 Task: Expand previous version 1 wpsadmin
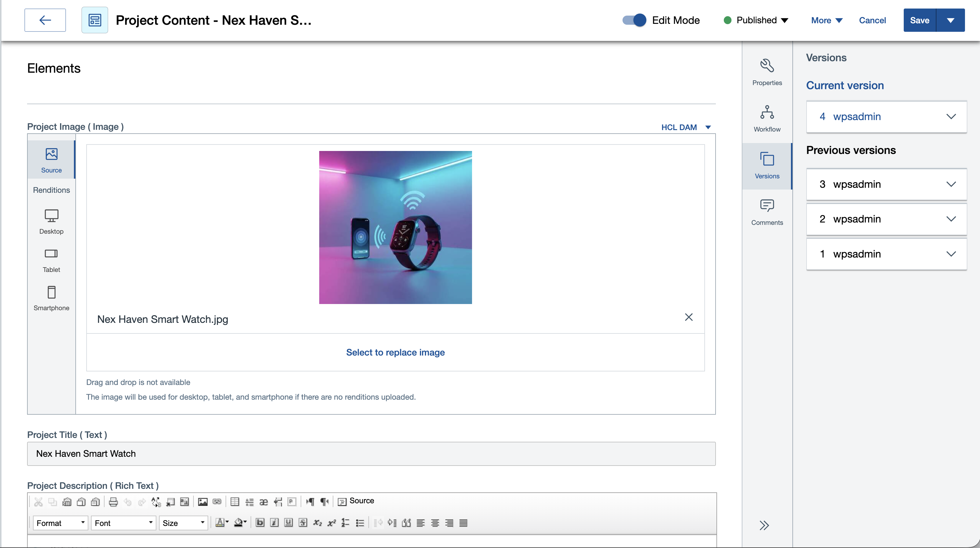(886, 254)
